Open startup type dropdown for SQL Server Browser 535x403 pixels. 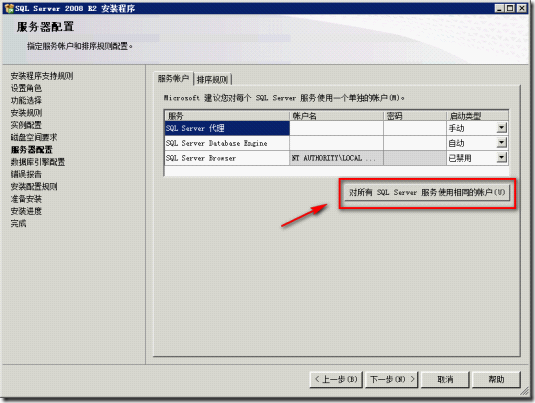pyautogui.click(x=501, y=158)
